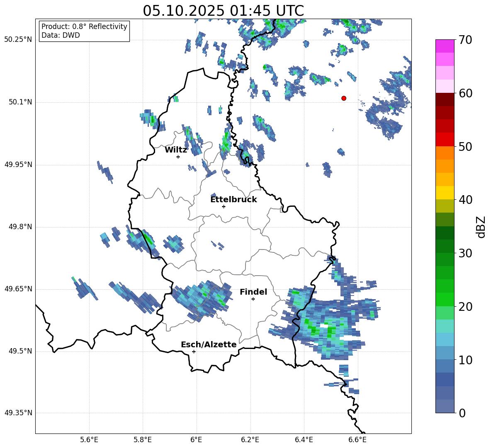This screenshot has width=491, height=448.
Task: Click the Esch/Alzette station cross marker
Action: 194,351
